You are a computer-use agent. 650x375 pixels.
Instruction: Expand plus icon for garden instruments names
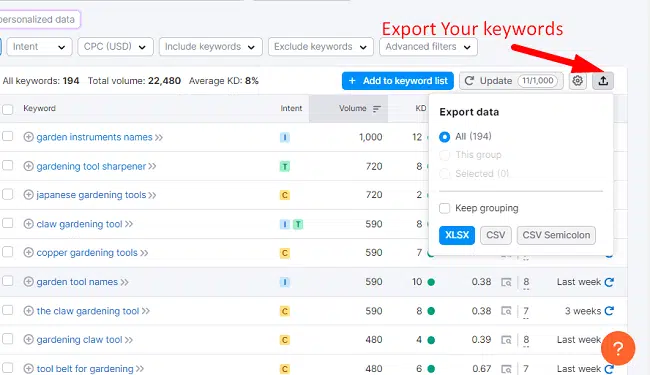[x=28, y=137]
